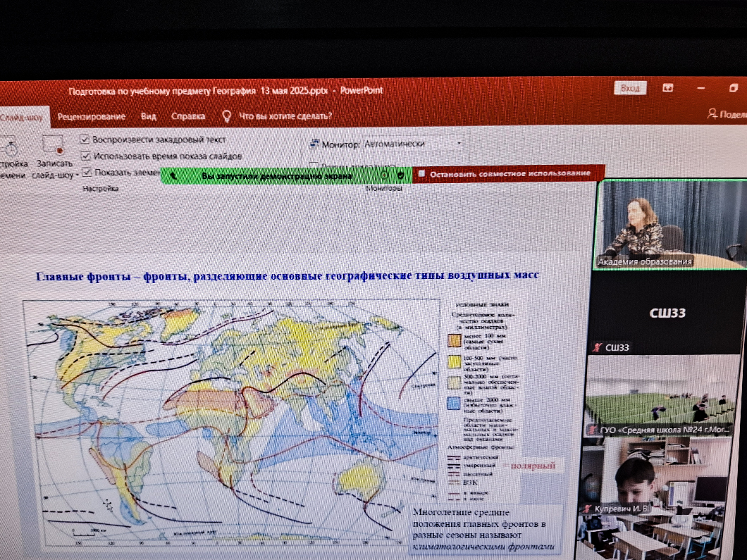This screenshot has width=747, height=560.
Task: Uncheck Использовать время показа слайдов
Action: (x=86, y=155)
